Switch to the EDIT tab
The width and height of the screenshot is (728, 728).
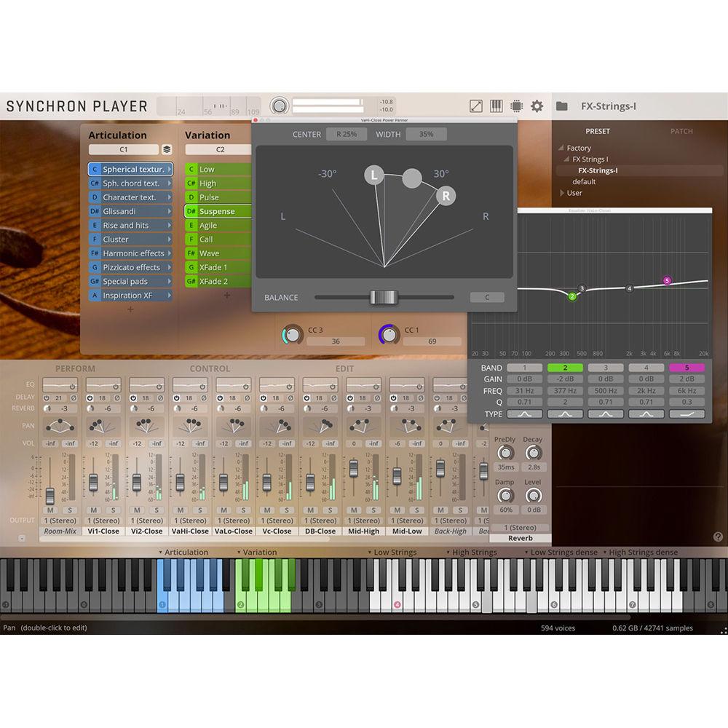coord(344,368)
